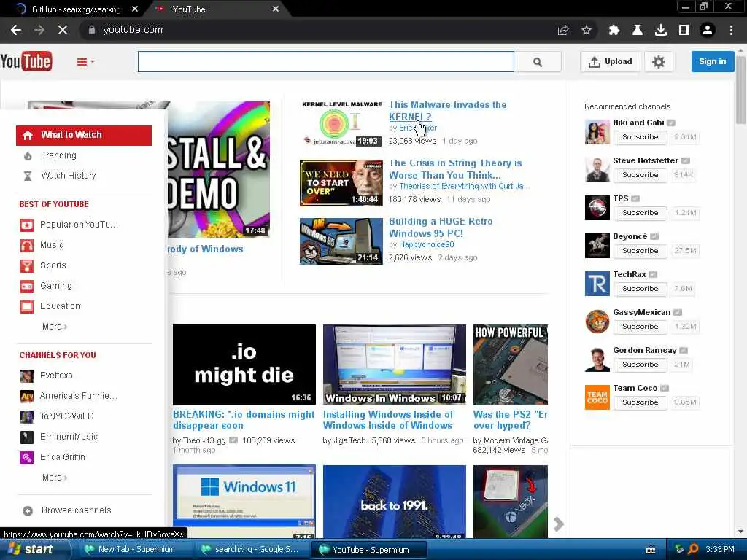The height and width of the screenshot is (560, 747).
Task: Click Windows 11 video thumbnail
Action: tap(244, 502)
